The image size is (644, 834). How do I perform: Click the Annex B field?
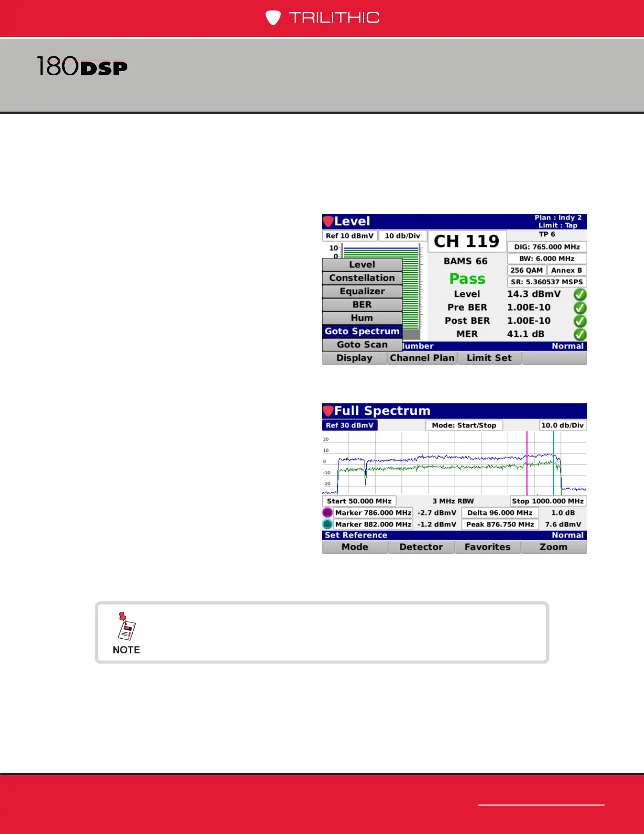coord(567,270)
